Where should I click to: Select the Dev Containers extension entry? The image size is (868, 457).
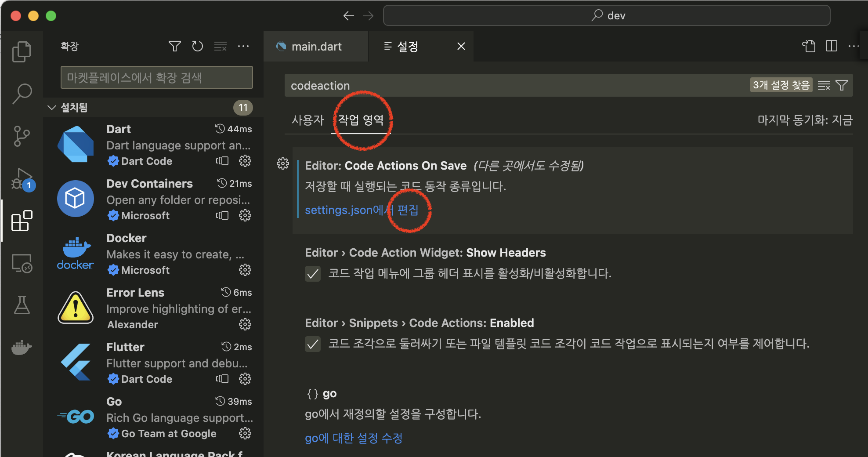point(154,199)
